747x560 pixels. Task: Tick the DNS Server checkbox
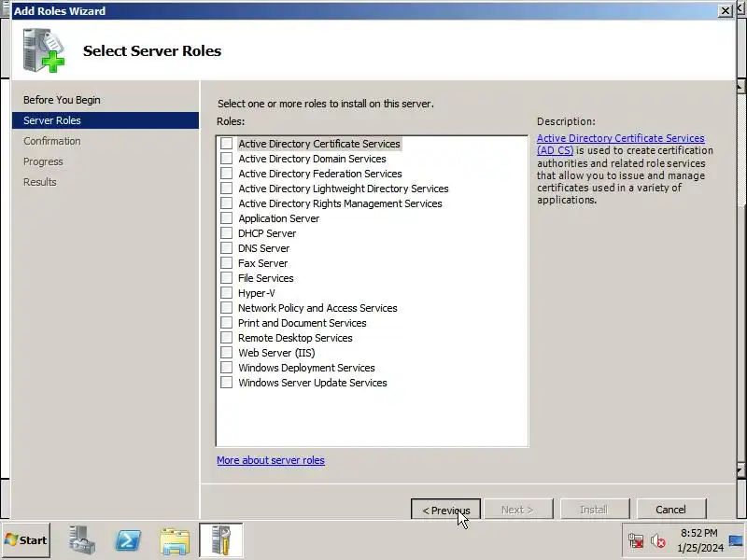(x=226, y=248)
